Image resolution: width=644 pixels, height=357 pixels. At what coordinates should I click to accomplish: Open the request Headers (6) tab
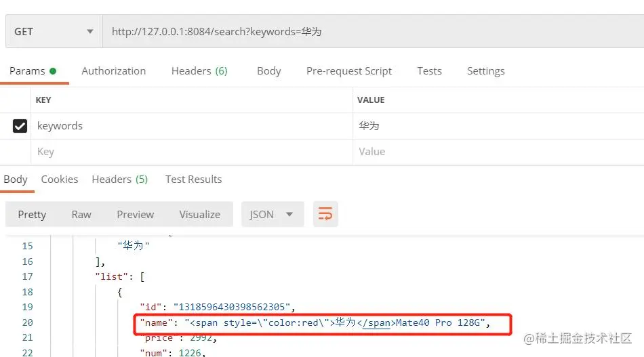coord(199,71)
